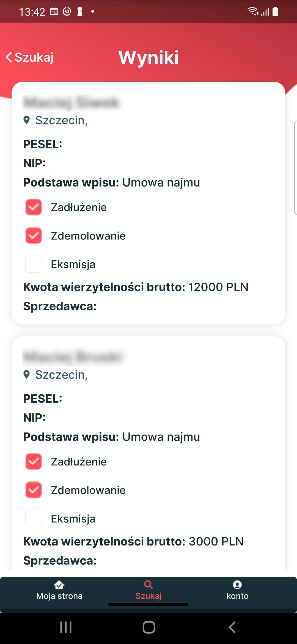This screenshot has width=297, height=644.
Task: Tap the Android system back arrow
Action: (x=232, y=627)
